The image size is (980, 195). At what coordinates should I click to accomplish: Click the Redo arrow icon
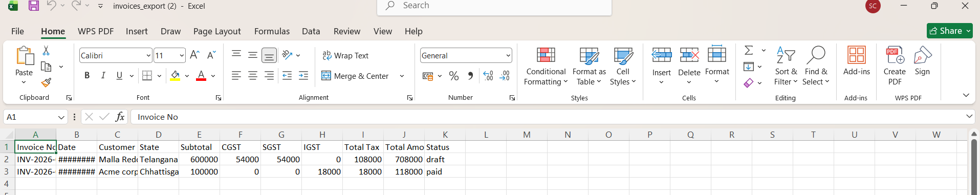76,6
